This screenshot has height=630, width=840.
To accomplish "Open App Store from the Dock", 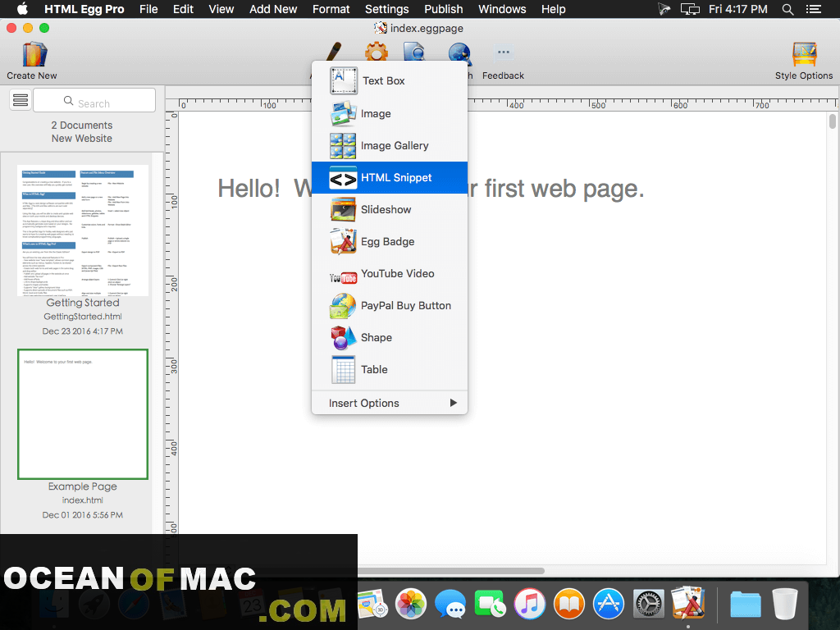I will pos(609,604).
